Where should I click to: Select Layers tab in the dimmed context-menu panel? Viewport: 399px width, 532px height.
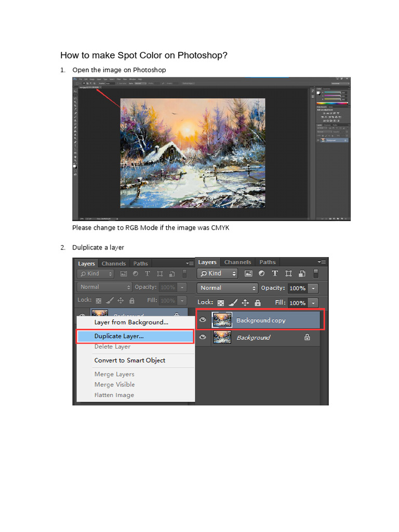click(x=87, y=263)
